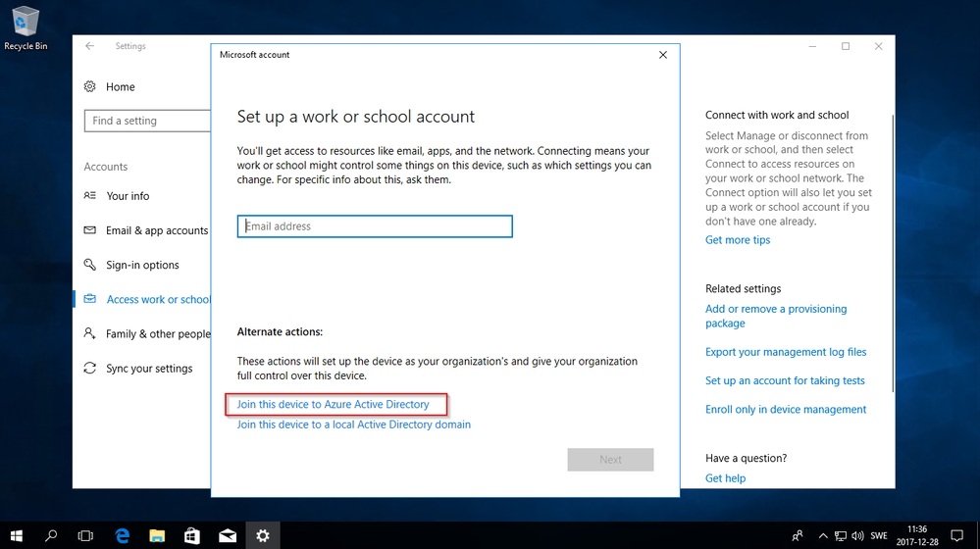The width and height of the screenshot is (980, 549).
Task: Click the Access work or school briefcase icon
Action: (x=90, y=299)
